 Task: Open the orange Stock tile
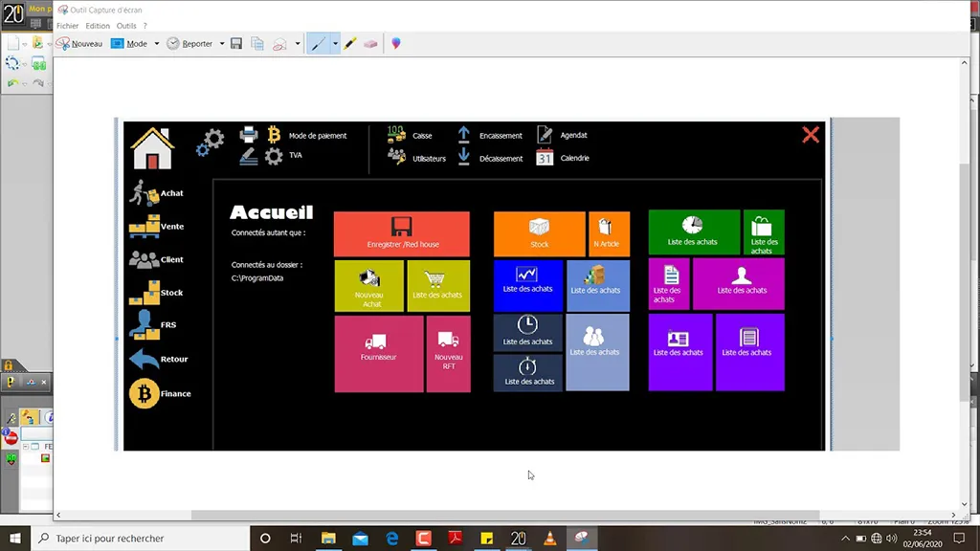(x=539, y=233)
